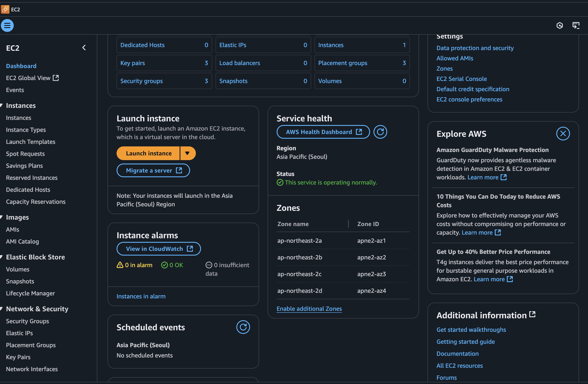Open the Security groups resource tile
This screenshot has width=588, height=384.
tap(164, 81)
